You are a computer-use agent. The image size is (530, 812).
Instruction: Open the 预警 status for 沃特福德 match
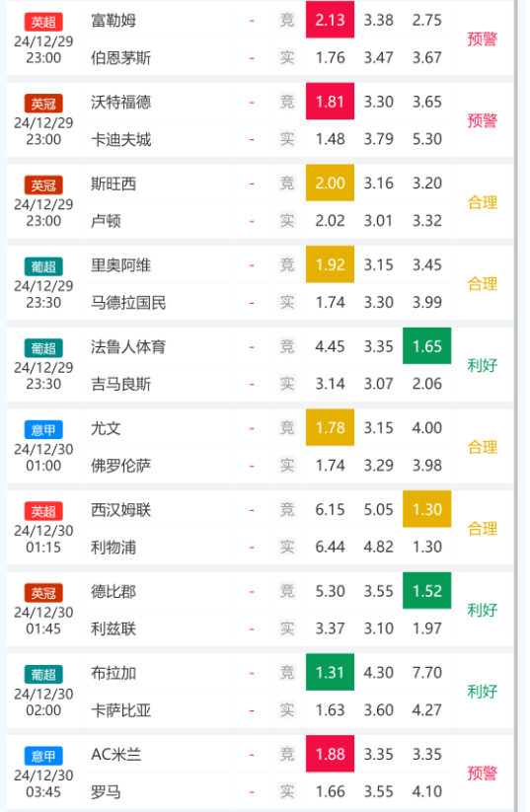[x=483, y=120]
